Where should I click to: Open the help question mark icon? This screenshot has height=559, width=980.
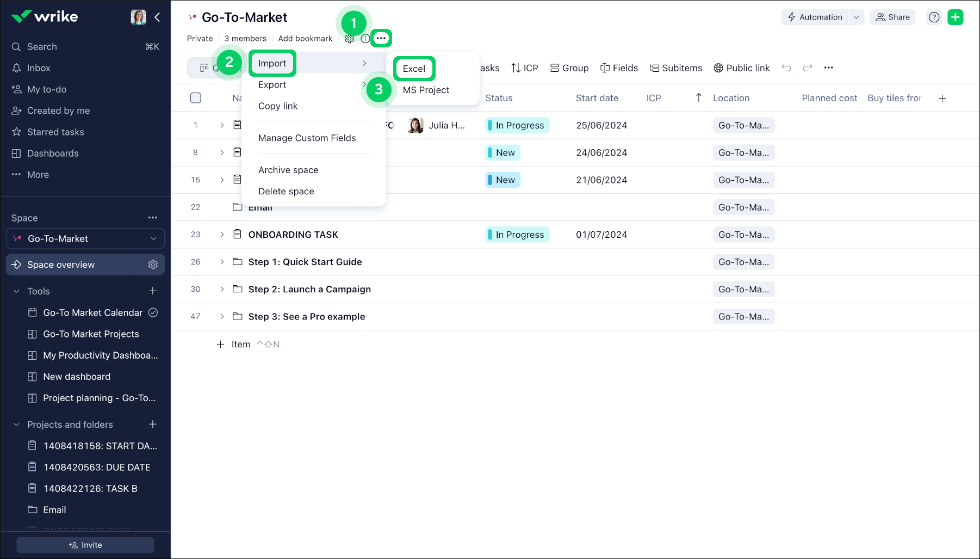934,17
